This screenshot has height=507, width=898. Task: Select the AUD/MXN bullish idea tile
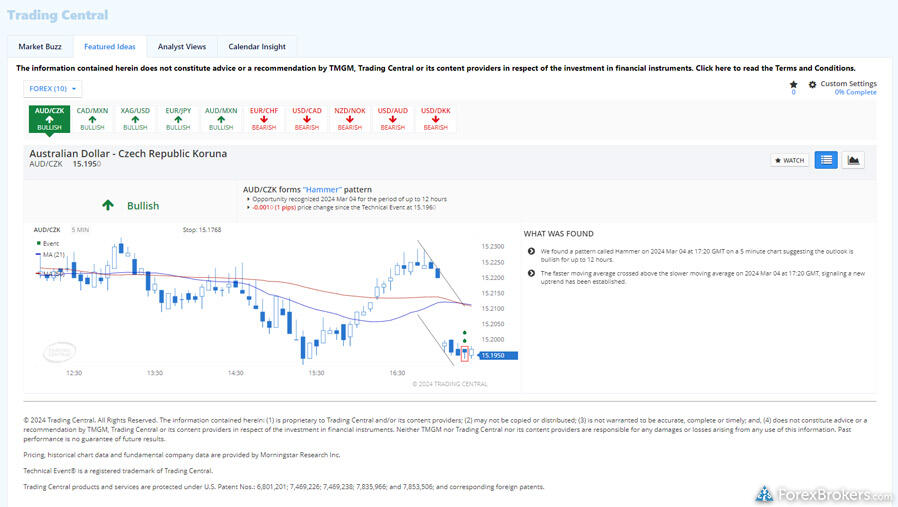221,119
